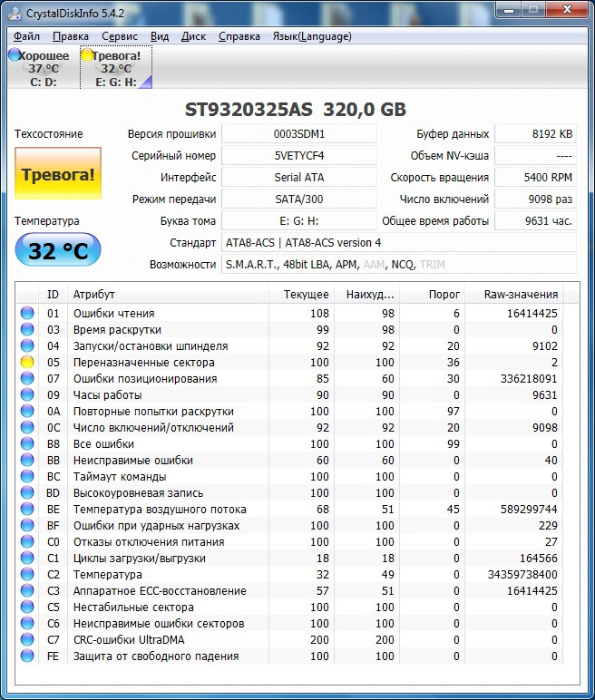Viewport: 595px width, 700px height.
Task: Click the buffer size field 8192 KB
Action: pyautogui.click(x=535, y=134)
